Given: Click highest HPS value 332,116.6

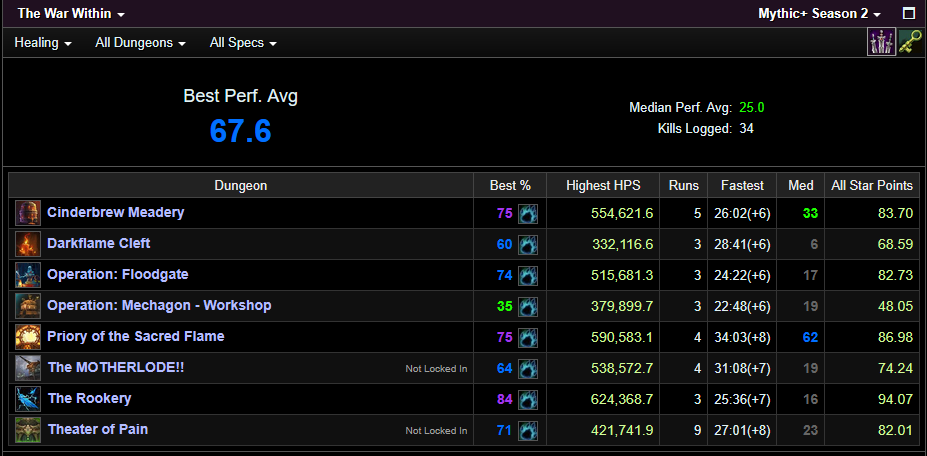Looking at the screenshot, I should pyautogui.click(x=622, y=244).
